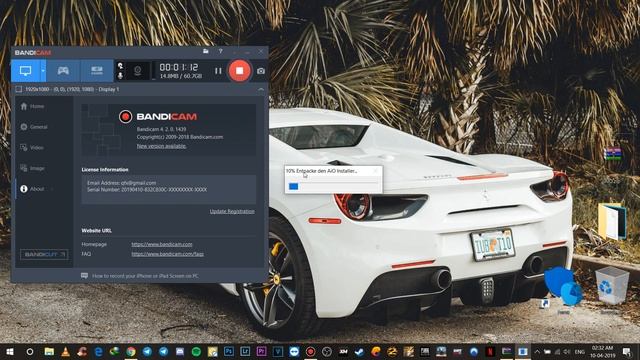Pause the Bandicam recording
Image resolution: width=640 pixels, height=360 pixels.
coord(218,71)
